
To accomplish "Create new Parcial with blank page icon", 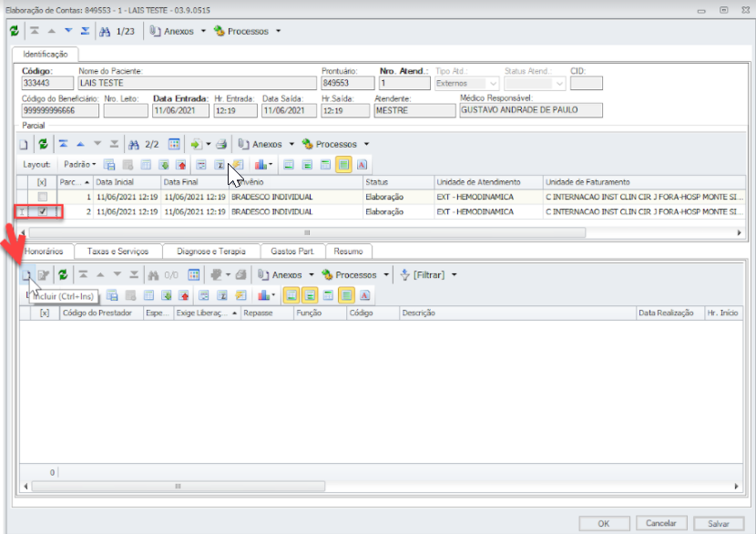I will click(x=24, y=144).
